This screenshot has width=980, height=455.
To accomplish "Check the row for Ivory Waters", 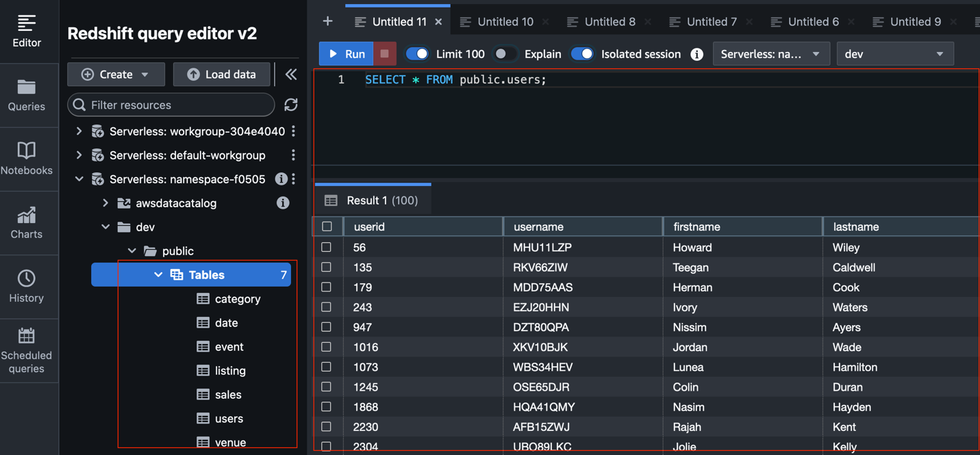I will pyautogui.click(x=327, y=307).
